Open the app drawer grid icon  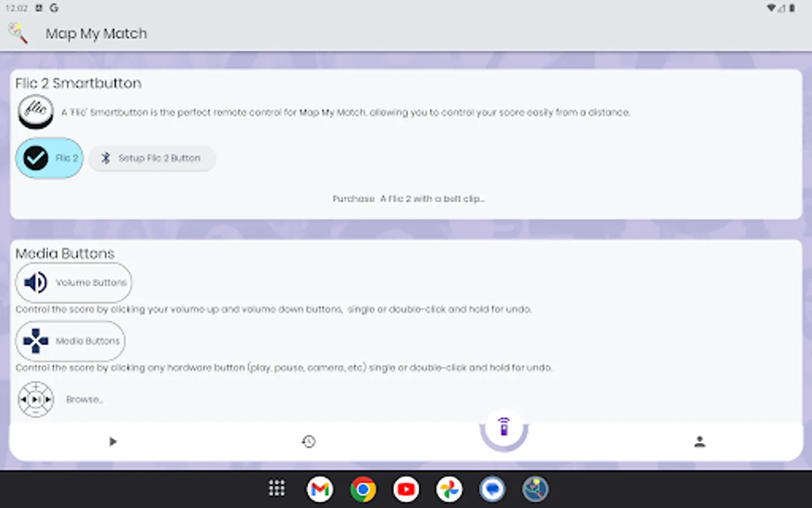click(x=276, y=489)
